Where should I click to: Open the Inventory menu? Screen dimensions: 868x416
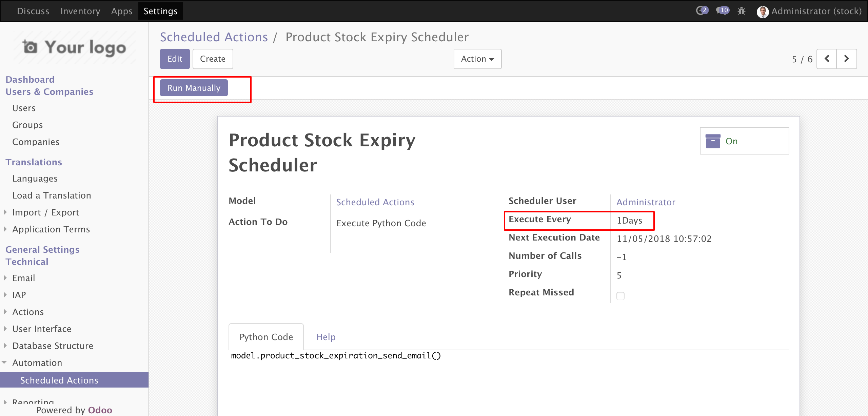point(80,11)
